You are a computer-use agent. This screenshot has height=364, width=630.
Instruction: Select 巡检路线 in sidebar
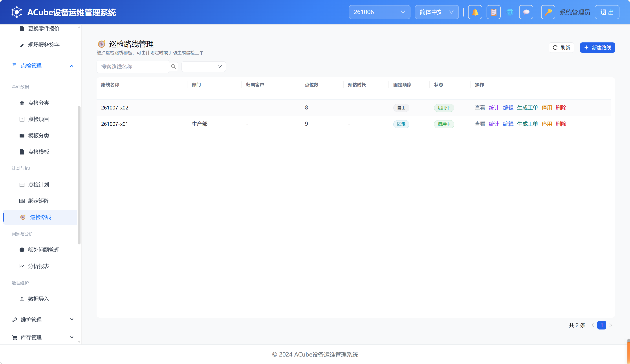coord(40,217)
